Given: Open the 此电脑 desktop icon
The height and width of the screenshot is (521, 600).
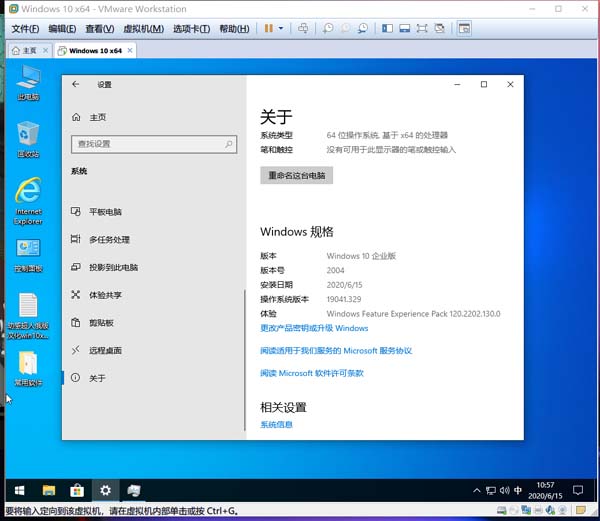Looking at the screenshot, I should tap(28, 83).
